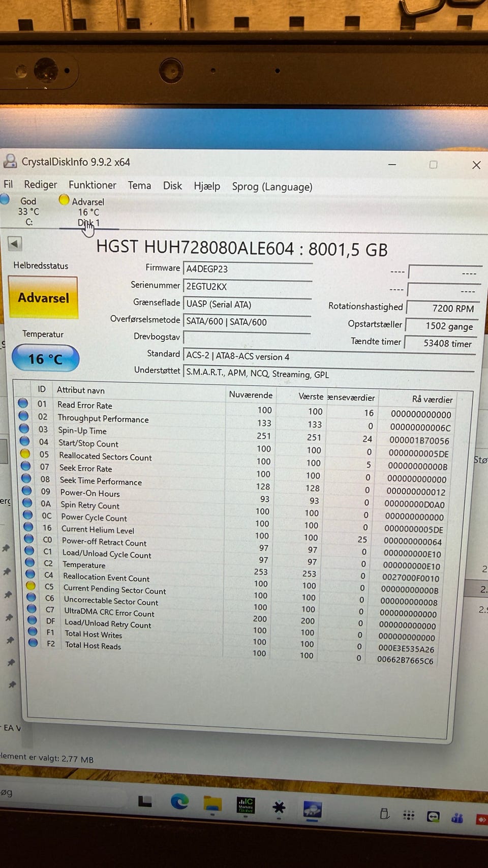Click the CrystalDiskInfo taskbar icon
The image size is (488, 868).
312,809
